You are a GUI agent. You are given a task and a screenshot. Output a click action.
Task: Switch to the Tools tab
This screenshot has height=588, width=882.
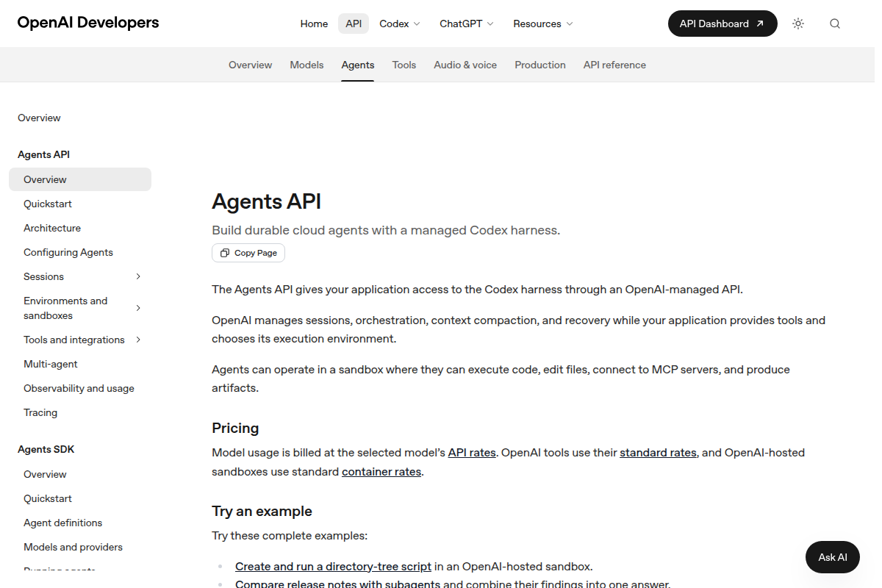pos(404,65)
